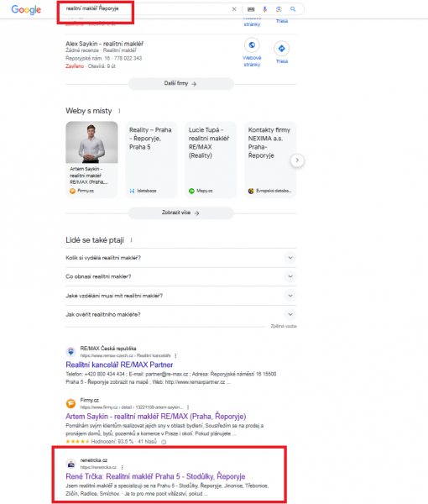Open the on-screen keyboard icon
This screenshot has width=428, height=504.
(x=251, y=9)
